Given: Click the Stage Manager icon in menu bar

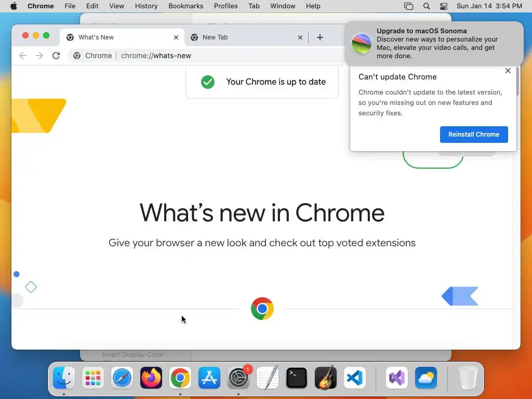Looking at the screenshot, I should pyautogui.click(x=408, y=6).
